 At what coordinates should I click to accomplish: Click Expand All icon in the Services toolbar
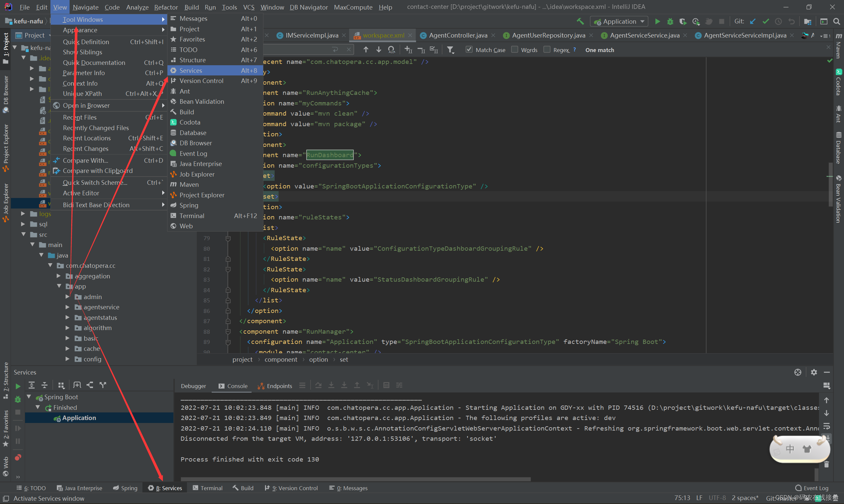pos(32,385)
